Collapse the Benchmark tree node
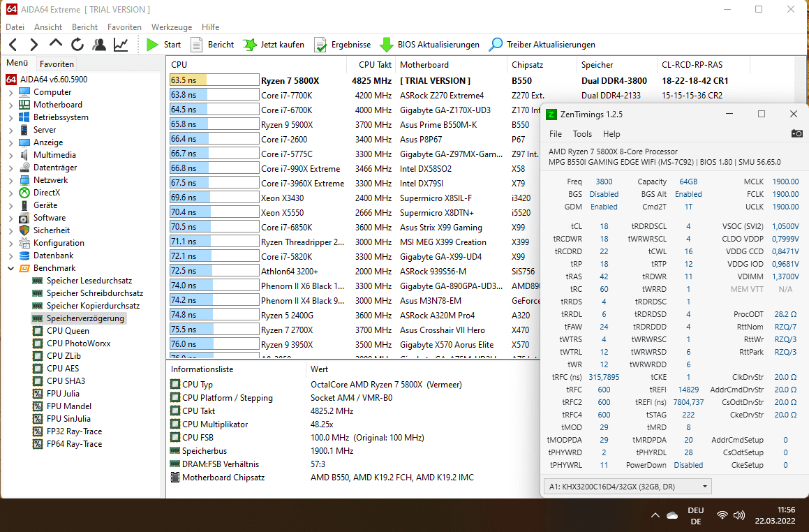This screenshot has height=532, width=809. [11, 268]
